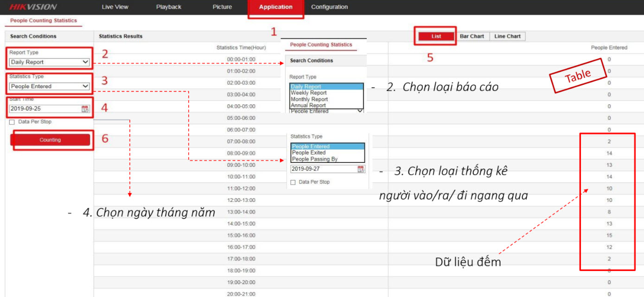Switch to the Playback tab
Image resolution: width=644 pixels, height=297 pixels.
[169, 7]
